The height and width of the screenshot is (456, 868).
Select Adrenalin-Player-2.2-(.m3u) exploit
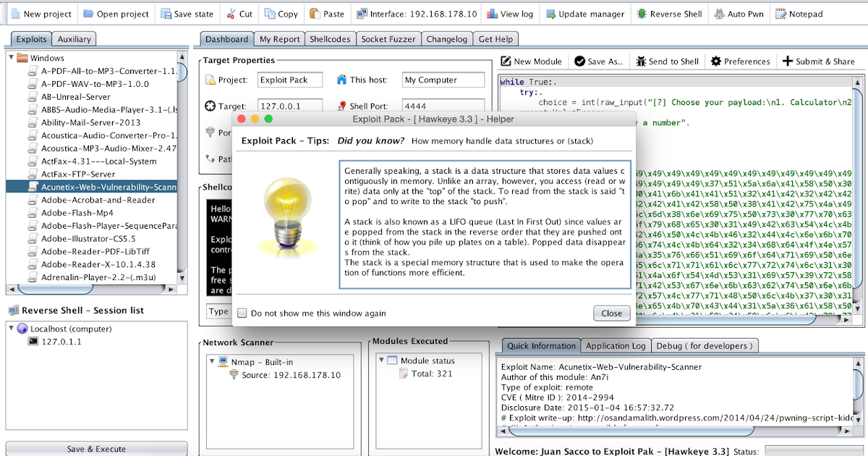(x=98, y=277)
